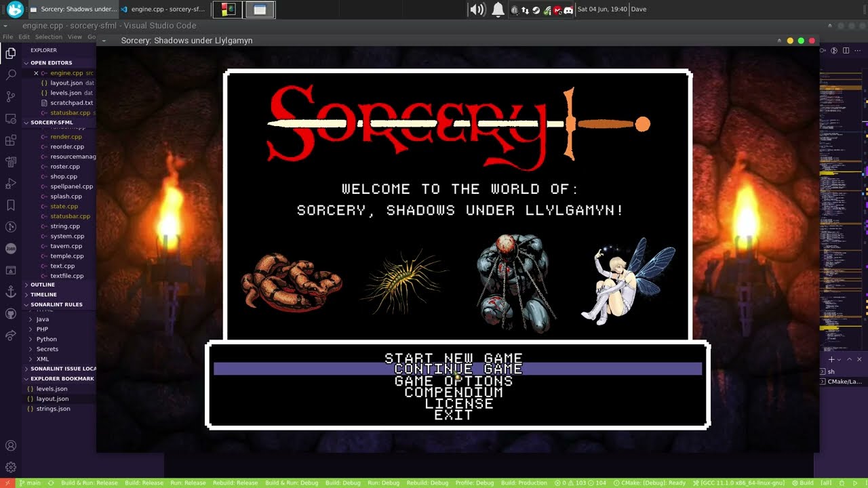Open the Manage gear icon
This screenshot has width=868, height=488.
[x=11, y=468]
